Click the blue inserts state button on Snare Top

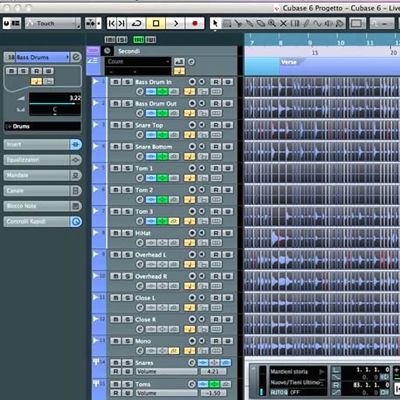[151, 135]
